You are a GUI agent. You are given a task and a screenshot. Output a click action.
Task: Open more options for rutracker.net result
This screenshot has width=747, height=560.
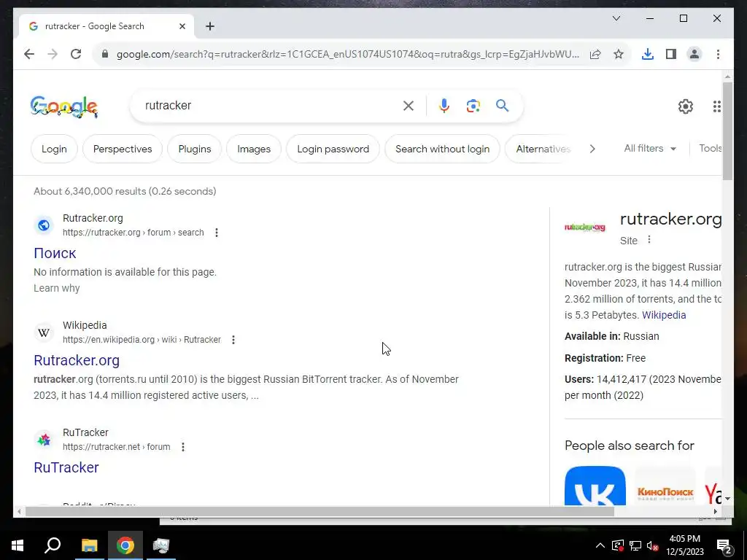pos(183,447)
